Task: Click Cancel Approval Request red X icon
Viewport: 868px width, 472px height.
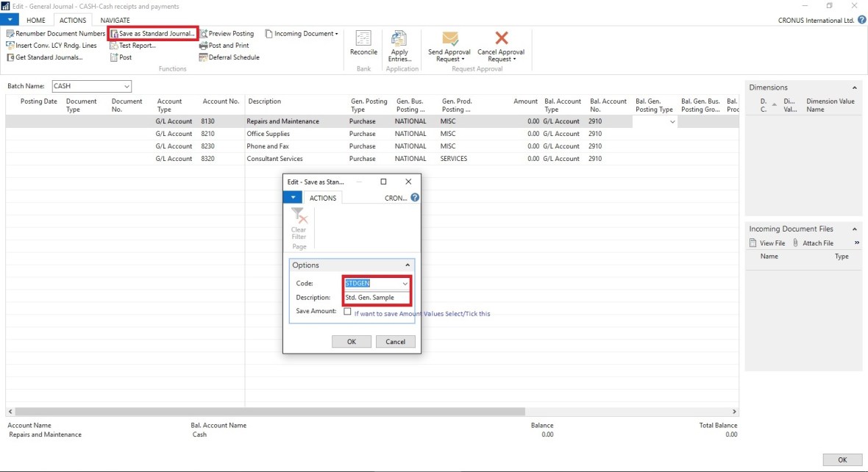Action: (501, 39)
